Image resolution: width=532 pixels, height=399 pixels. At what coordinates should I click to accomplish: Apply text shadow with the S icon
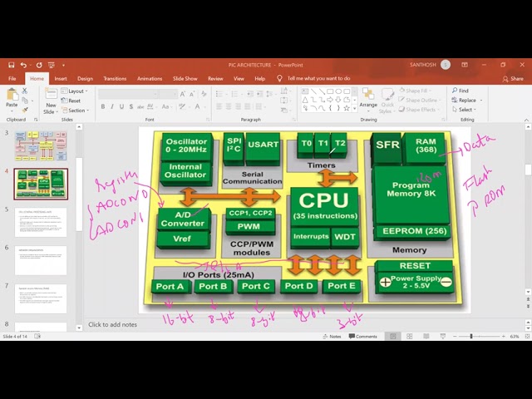click(x=131, y=106)
